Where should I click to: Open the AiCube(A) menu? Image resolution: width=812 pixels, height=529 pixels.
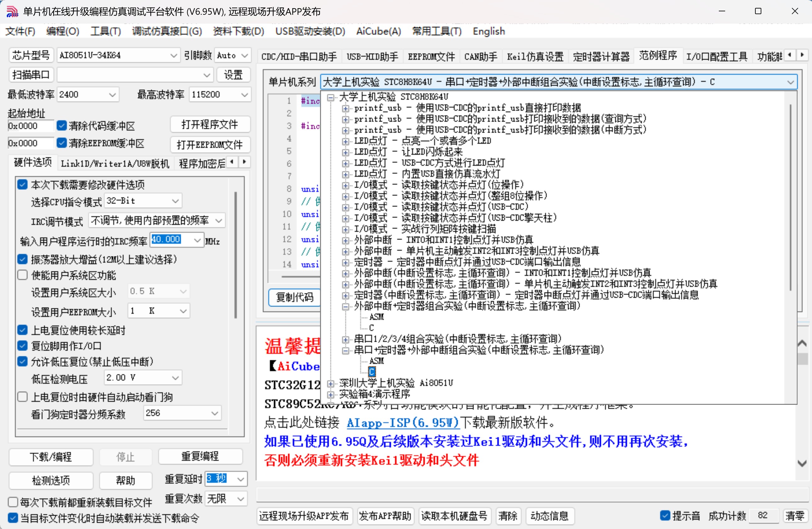378,31
